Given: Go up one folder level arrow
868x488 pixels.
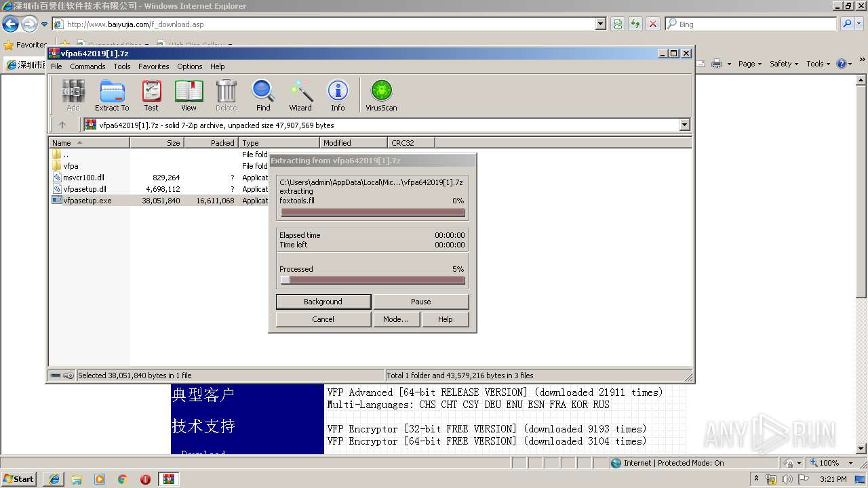Looking at the screenshot, I should click(x=62, y=125).
